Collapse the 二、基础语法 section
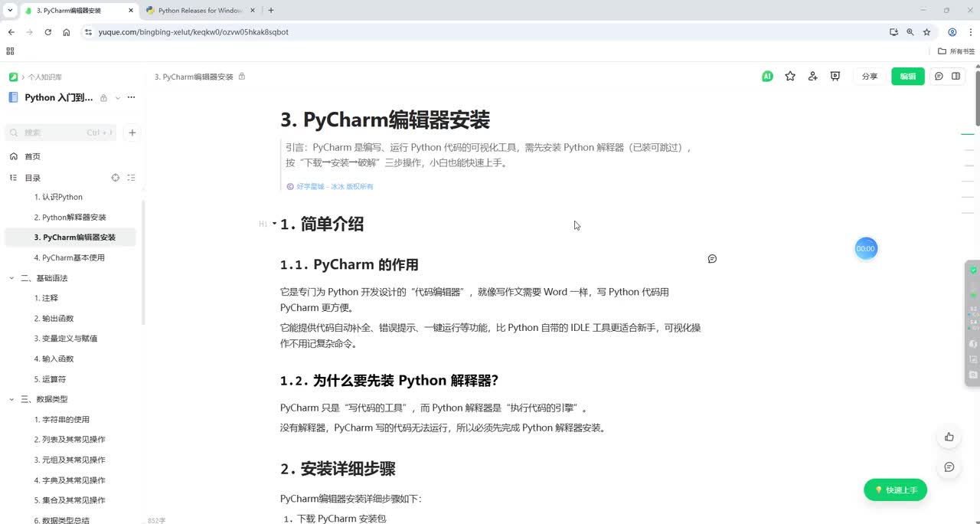Screen dimensions: 980x524 click(11, 278)
